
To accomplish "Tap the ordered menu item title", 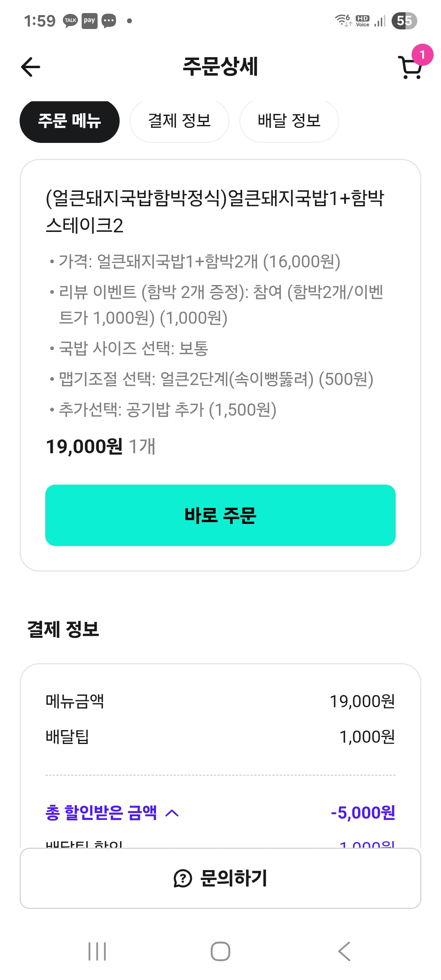I will (x=215, y=212).
